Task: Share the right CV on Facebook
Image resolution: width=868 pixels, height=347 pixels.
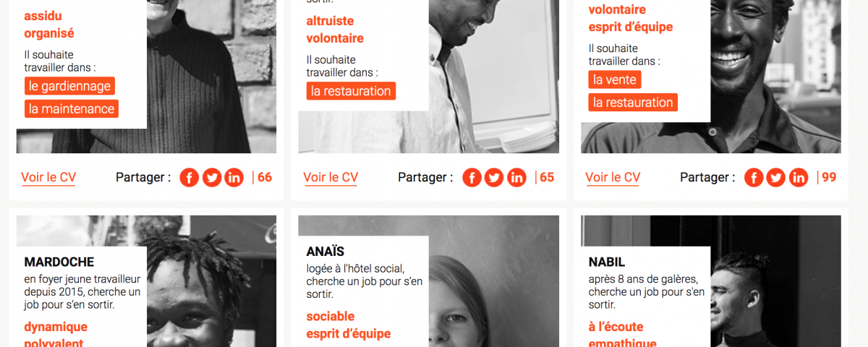Action: point(754,178)
